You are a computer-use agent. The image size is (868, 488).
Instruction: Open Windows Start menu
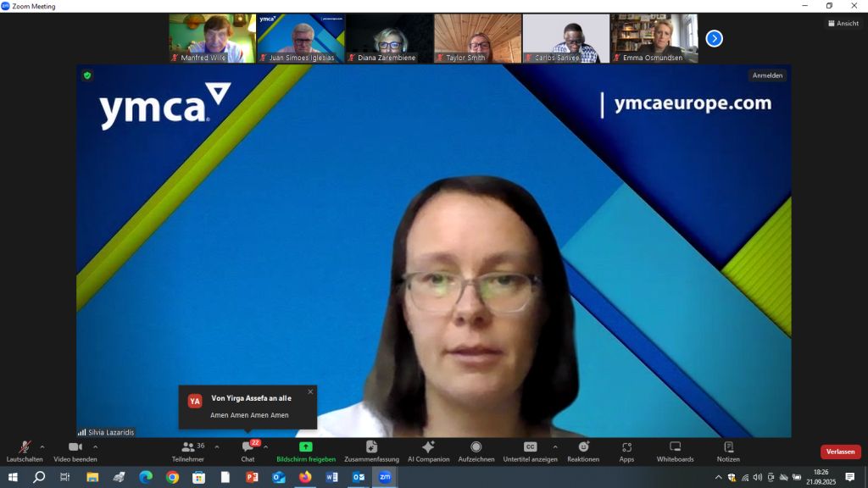point(13,477)
